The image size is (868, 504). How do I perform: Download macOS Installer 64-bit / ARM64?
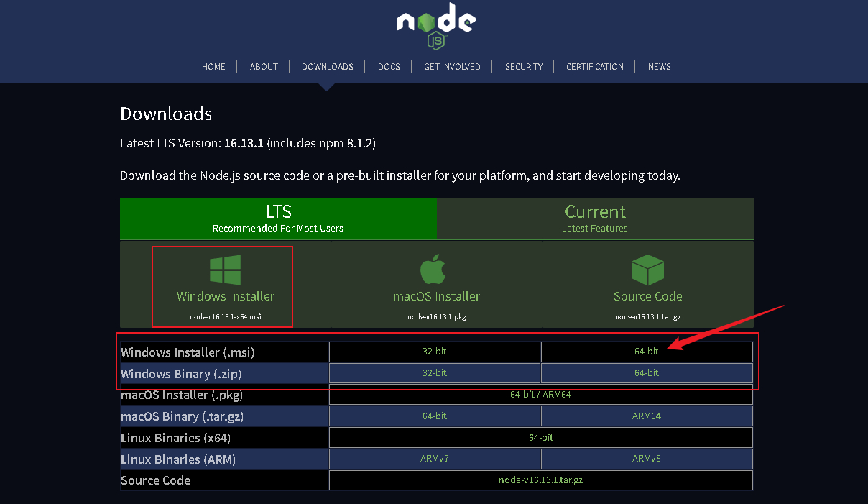click(541, 395)
